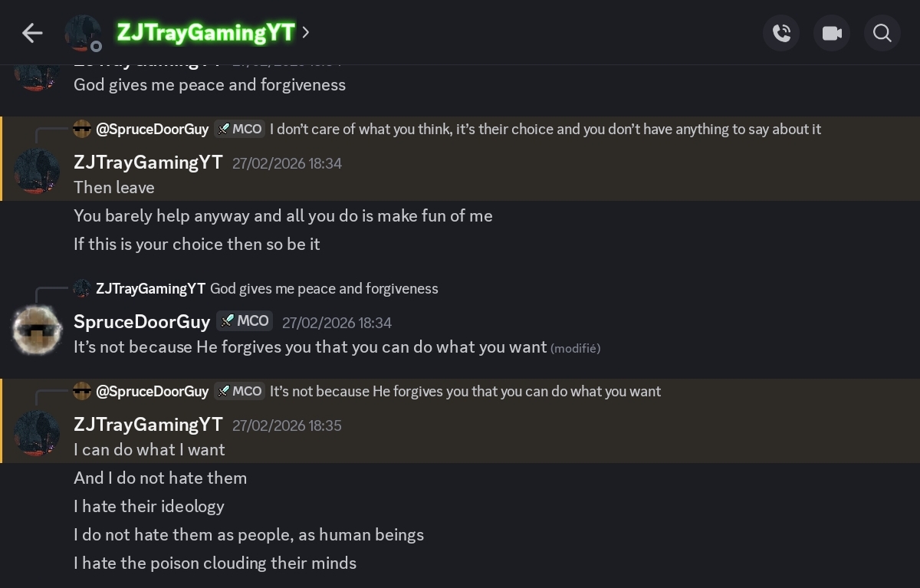Open the ZJTrayGamingYT header name

205,32
